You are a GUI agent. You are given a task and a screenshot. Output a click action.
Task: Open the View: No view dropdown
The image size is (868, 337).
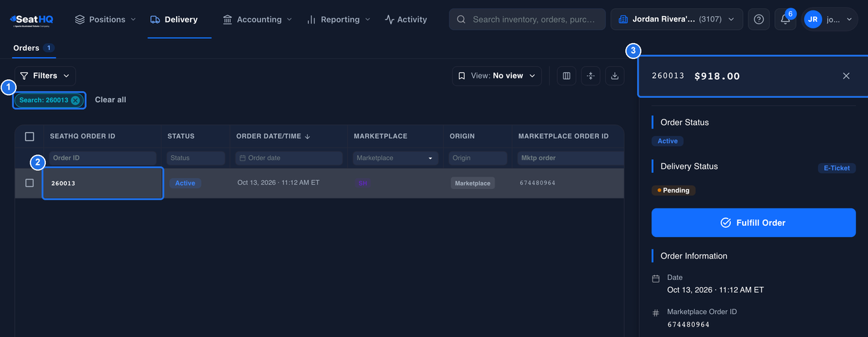pyautogui.click(x=497, y=76)
